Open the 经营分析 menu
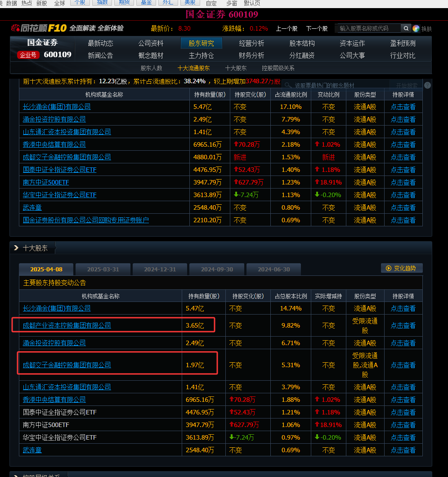This screenshot has height=477, width=448. [x=251, y=44]
